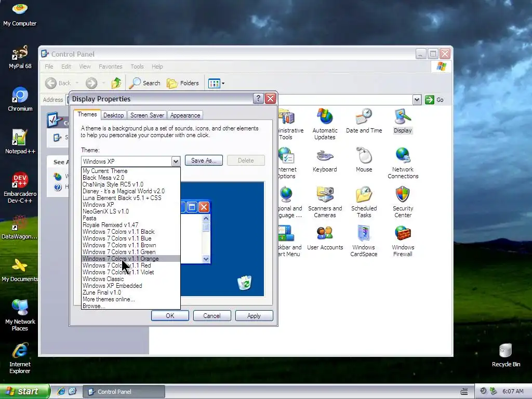This screenshot has width=532, height=399.
Task: Choose Windows 7 Colors v1.1 Blue
Action: point(130,238)
